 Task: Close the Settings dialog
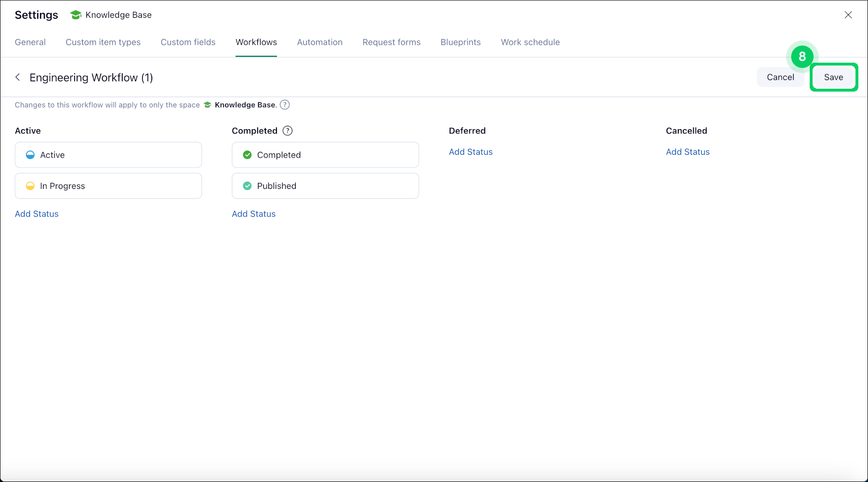click(848, 15)
